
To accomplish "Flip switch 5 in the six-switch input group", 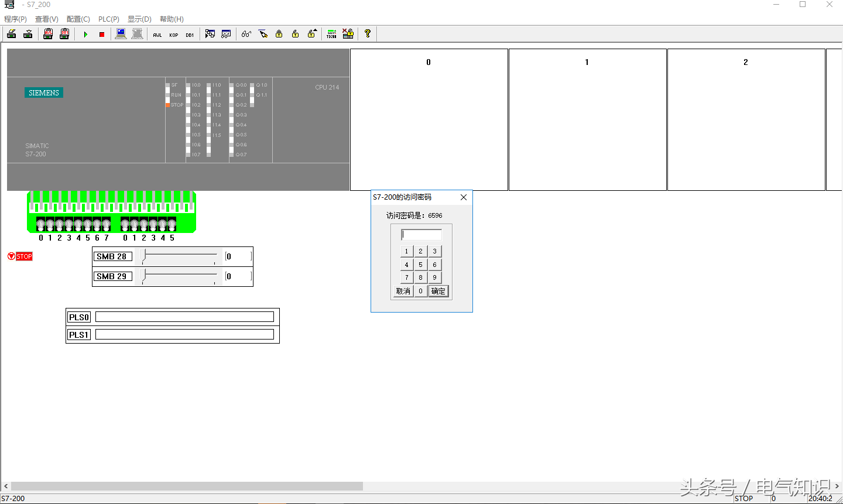I will [172, 224].
